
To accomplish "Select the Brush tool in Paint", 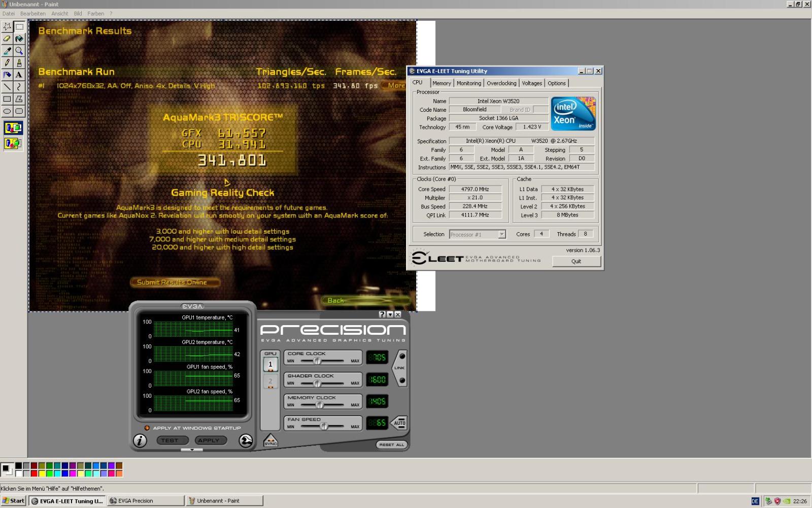I will (x=19, y=63).
